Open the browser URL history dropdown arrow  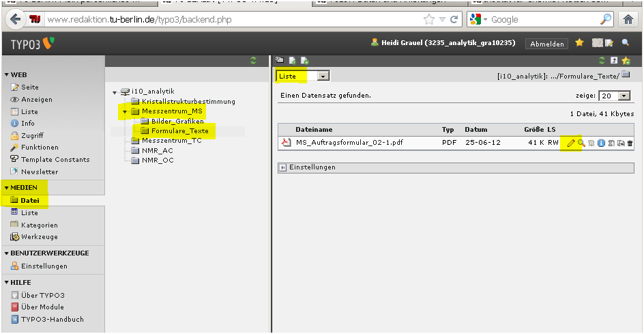442,19
